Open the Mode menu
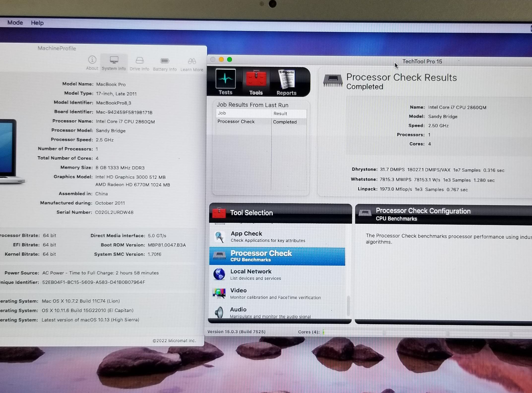532x393 pixels. [15, 23]
